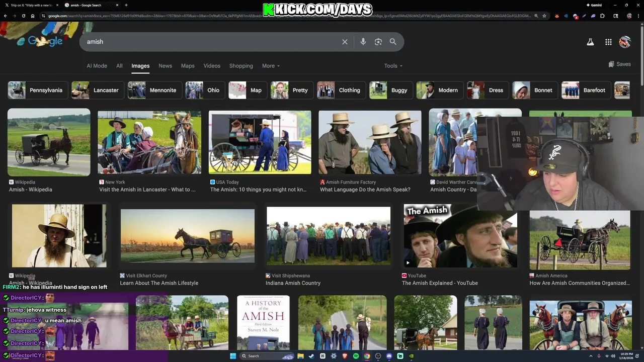Reload the current page
Image resolution: width=644 pixels, height=362 pixels.
pyautogui.click(x=23, y=16)
